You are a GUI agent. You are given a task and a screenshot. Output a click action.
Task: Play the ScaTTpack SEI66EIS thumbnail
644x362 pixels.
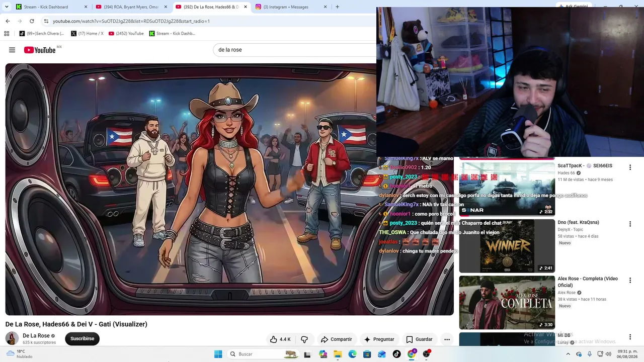click(507, 189)
